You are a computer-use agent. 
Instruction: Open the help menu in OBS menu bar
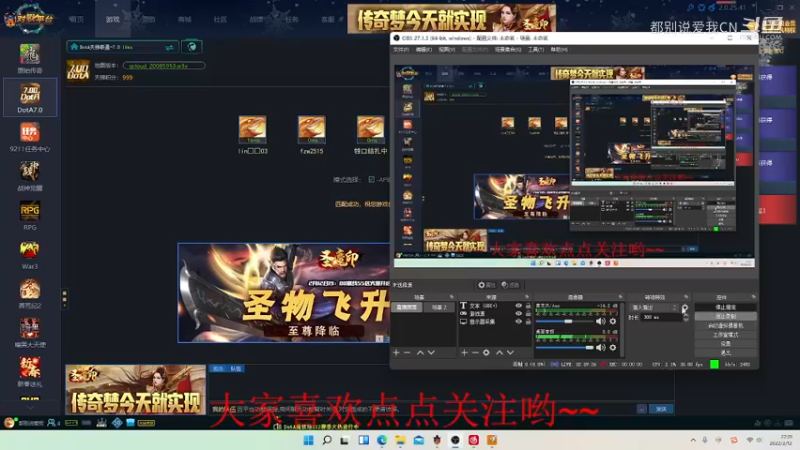pos(559,49)
